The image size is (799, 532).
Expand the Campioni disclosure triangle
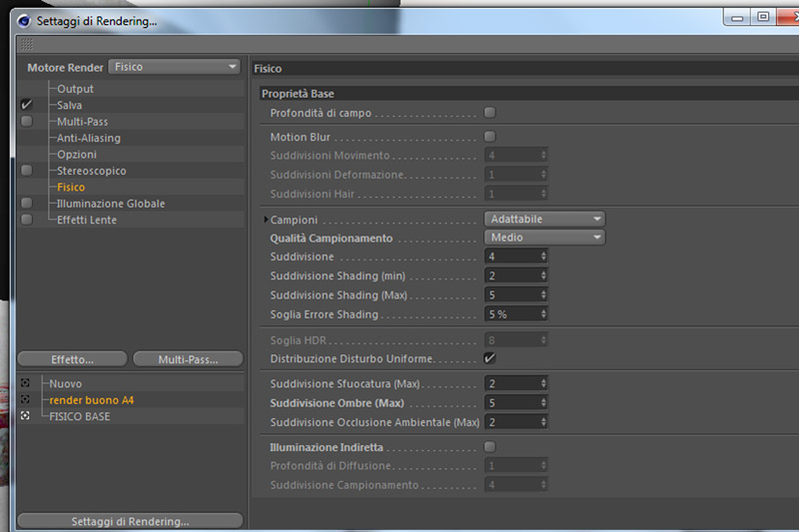coord(266,220)
